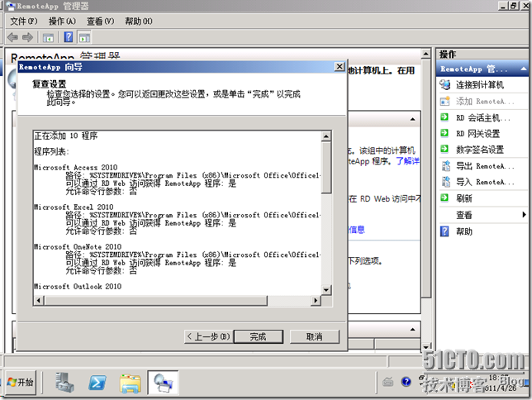Click the review list horizontal scrollbar thumb
The height and width of the screenshot is (400, 532).
156,300
